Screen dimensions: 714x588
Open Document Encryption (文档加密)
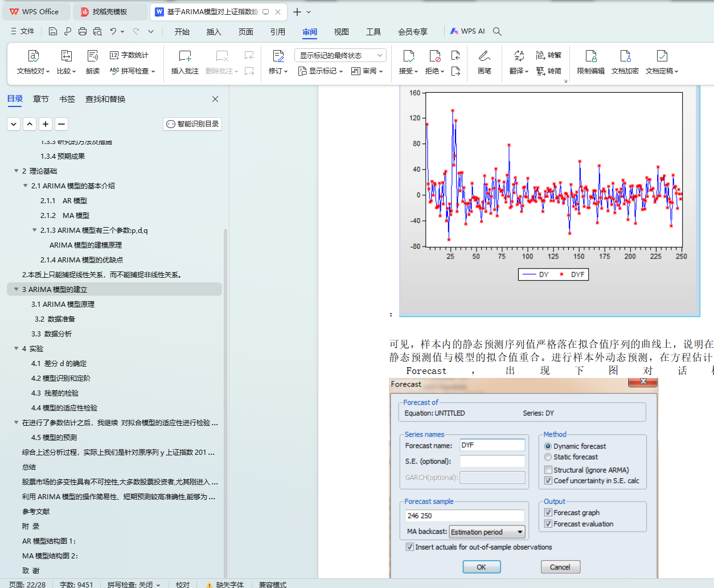[625, 62]
